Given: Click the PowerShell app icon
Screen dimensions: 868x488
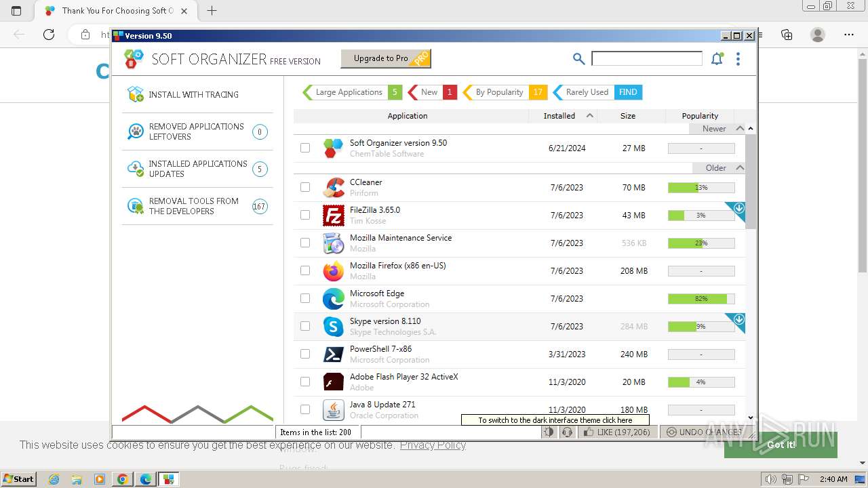Looking at the screenshot, I should click(333, 354).
